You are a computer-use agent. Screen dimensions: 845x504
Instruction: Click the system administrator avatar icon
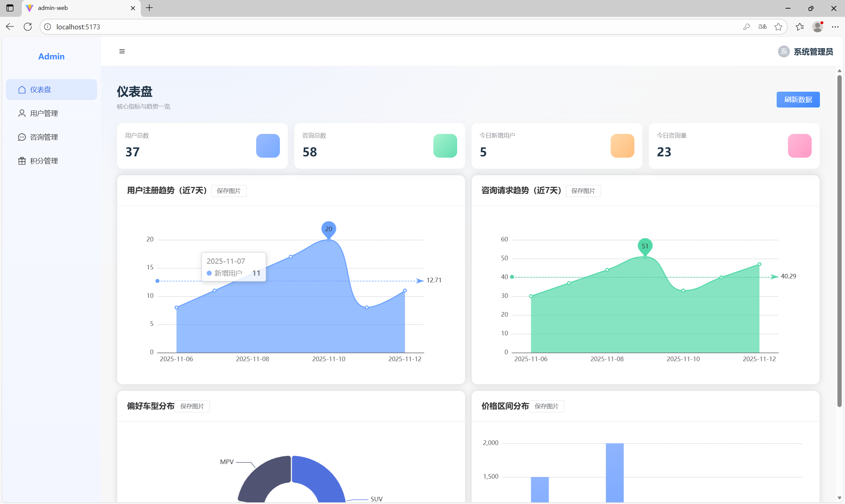[x=784, y=52]
